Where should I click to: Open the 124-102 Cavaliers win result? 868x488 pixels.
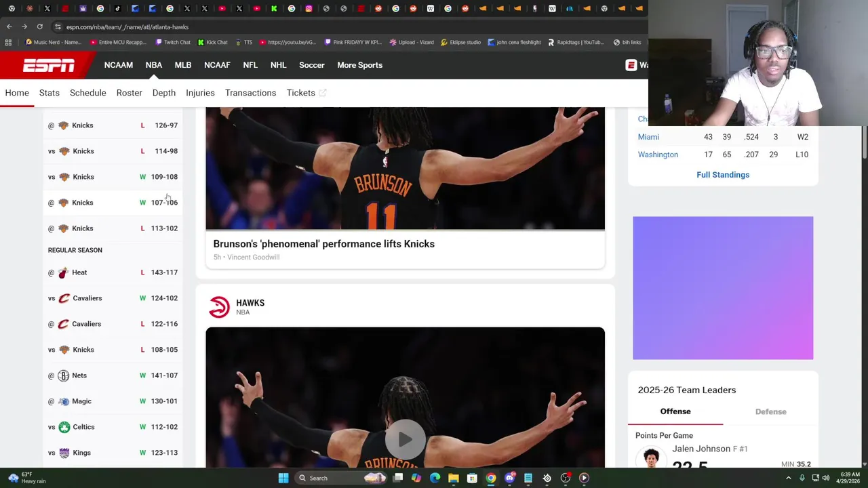tap(164, 298)
